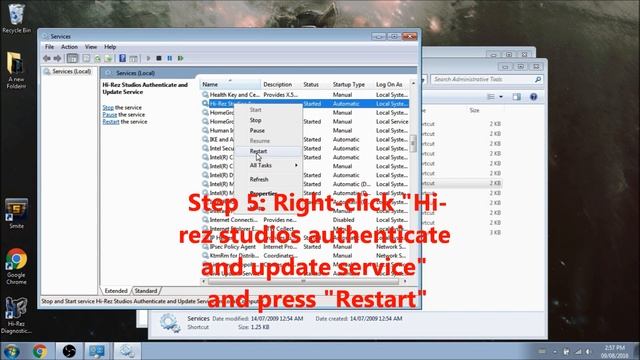
Task: Select Services (Local) in the console tree
Action: pyautogui.click(x=68, y=71)
